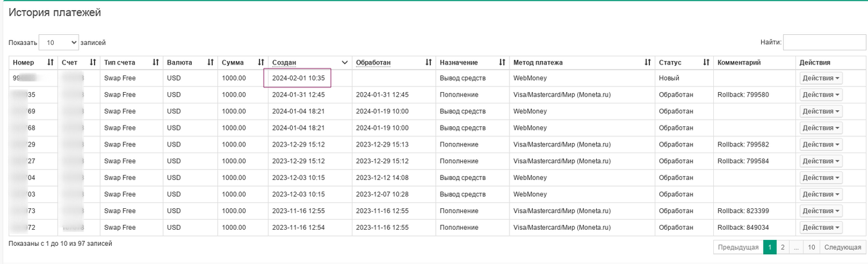The width and height of the screenshot is (868, 264).
Task: Click the Показаны с 1 до 10 из 97 записей text
Action: (60, 243)
